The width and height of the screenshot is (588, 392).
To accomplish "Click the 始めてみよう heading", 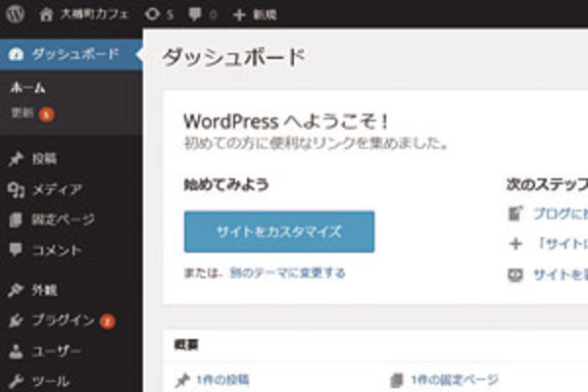I will (x=226, y=184).
